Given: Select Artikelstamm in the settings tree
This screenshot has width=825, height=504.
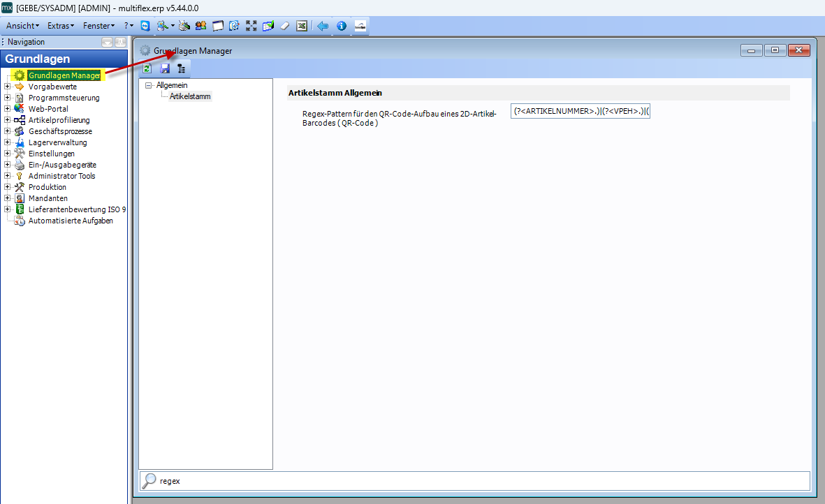Looking at the screenshot, I should pos(190,96).
